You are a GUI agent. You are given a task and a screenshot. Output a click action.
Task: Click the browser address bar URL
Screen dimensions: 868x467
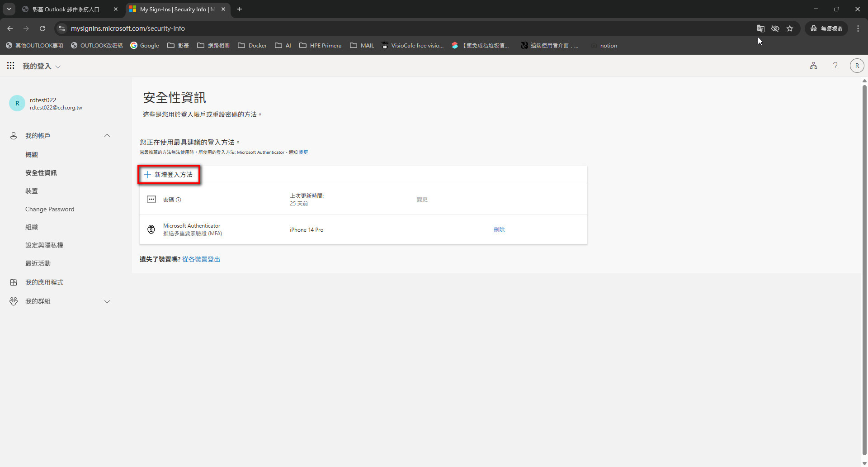point(128,29)
